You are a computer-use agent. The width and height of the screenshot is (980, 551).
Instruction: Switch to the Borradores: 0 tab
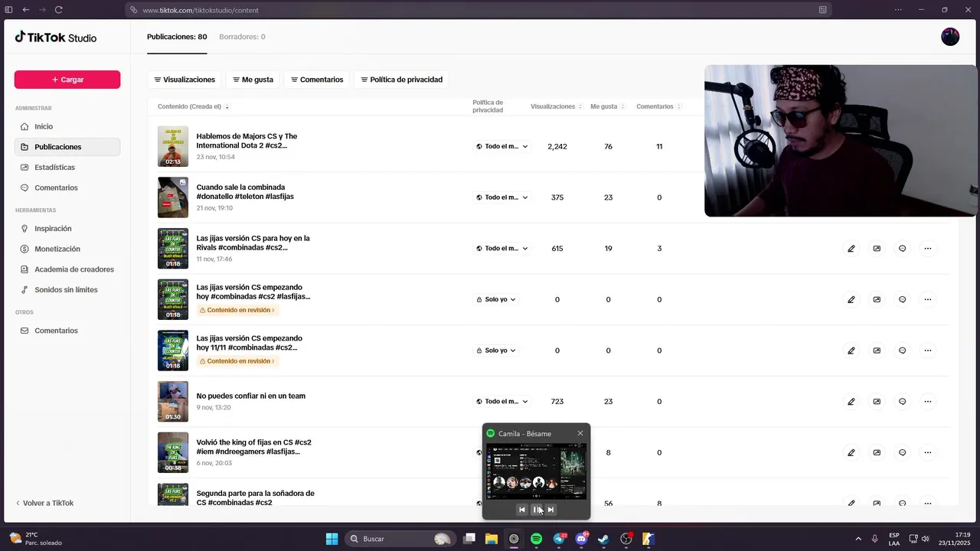(x=242, y=37)
